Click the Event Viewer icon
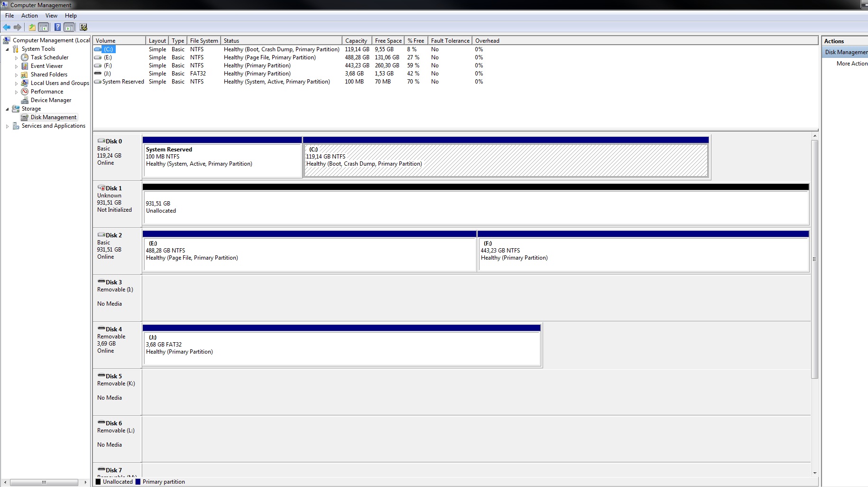 25,66
